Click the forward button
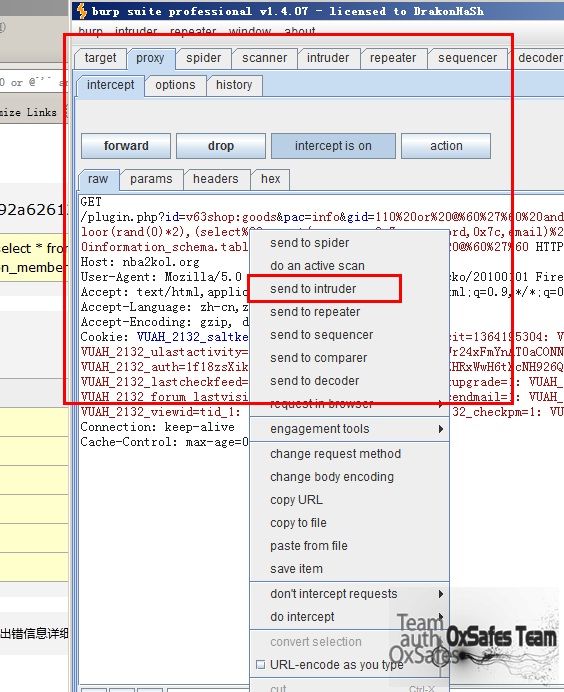The image size is (564, 692). (x=126, y=146)
